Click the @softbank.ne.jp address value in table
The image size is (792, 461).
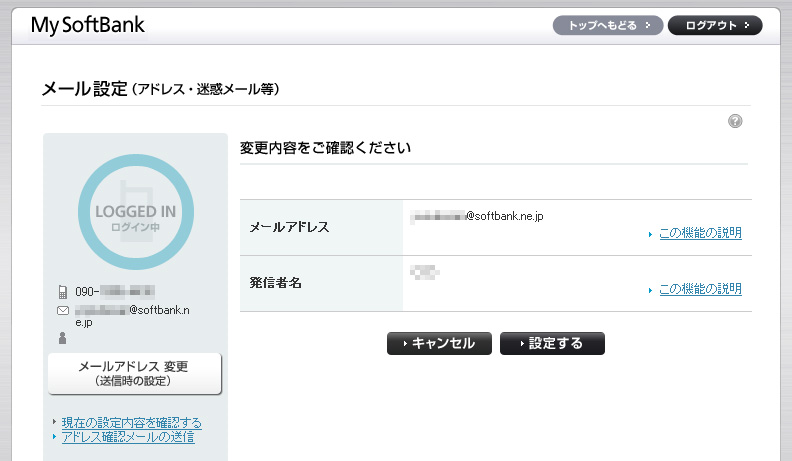coord(477,216)
